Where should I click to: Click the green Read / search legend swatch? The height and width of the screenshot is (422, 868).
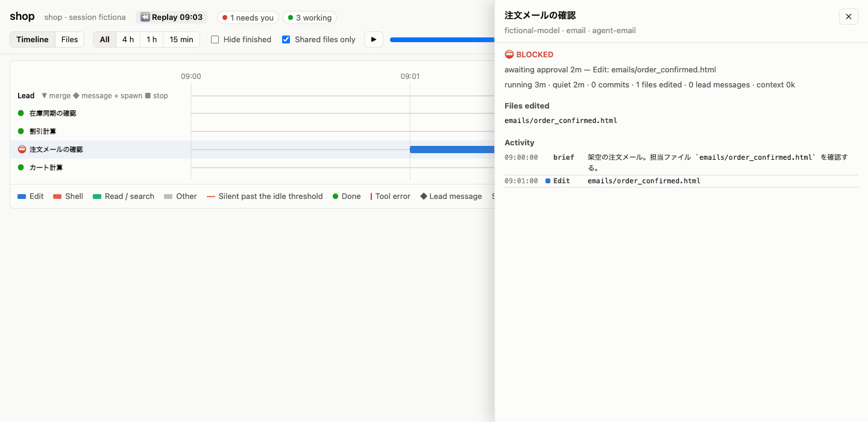(97, 197)
